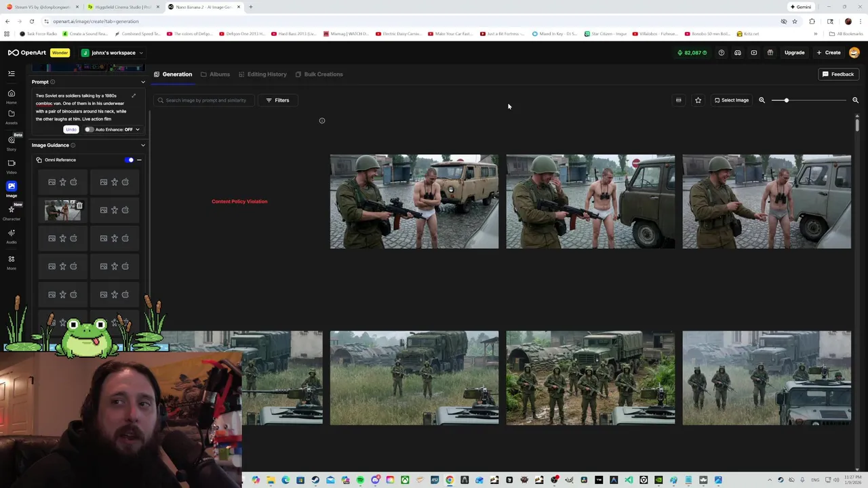
Task: Click the gallery vertical scrollbar
Action: 857,124
